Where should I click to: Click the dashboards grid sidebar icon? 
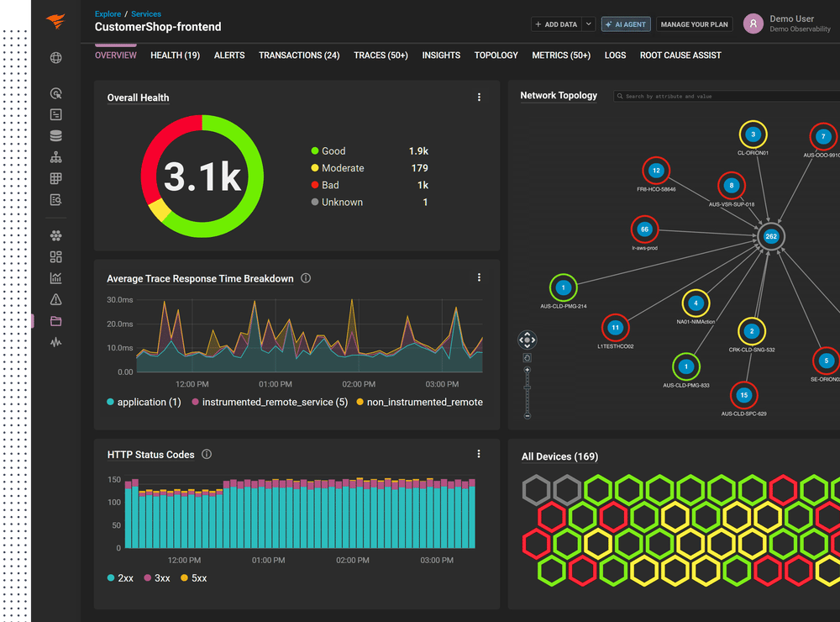coord(55,257)
